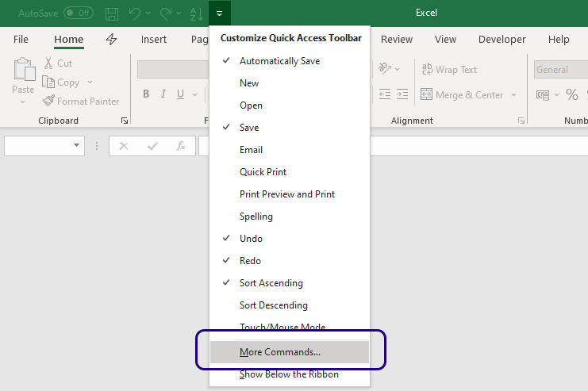The height and width of the screenshot is (391, 588).
Task: Select Show Below the Ribbon
Action: 290,374
